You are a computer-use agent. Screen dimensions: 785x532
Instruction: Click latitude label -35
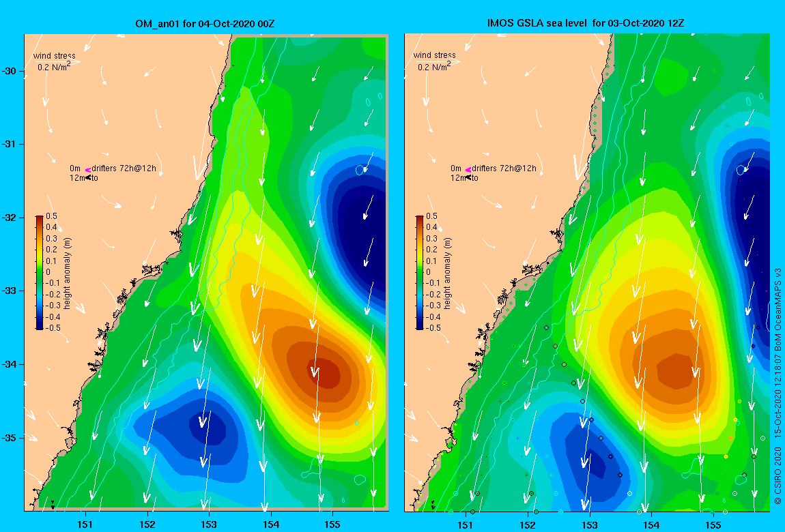point(9,437)
